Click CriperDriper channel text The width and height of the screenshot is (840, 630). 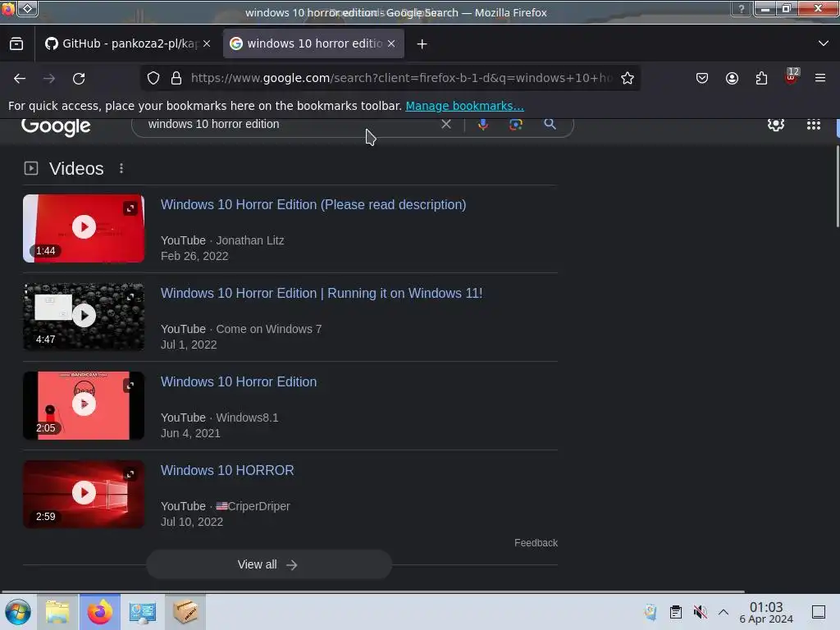click(x=258, y=506)
